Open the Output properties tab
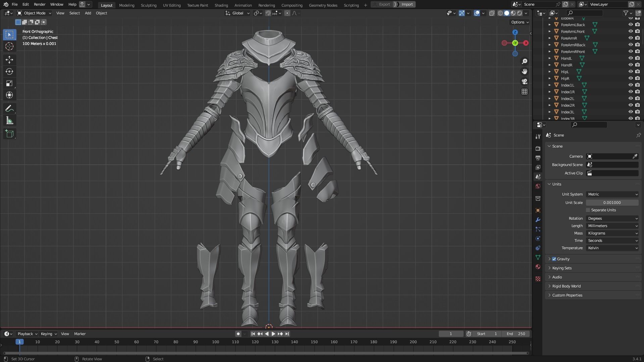 [x=538, y=158]
